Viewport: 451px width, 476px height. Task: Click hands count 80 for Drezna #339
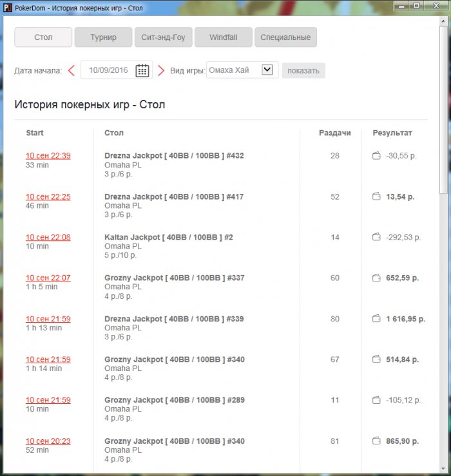click(334, 319)
